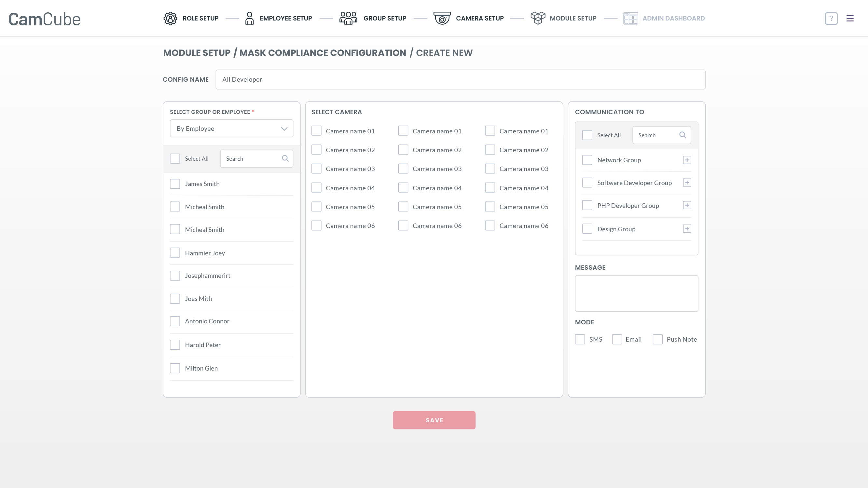
Task: Click the Mask Compliance Configuration breadcrumb
Action: pos(323,53)
